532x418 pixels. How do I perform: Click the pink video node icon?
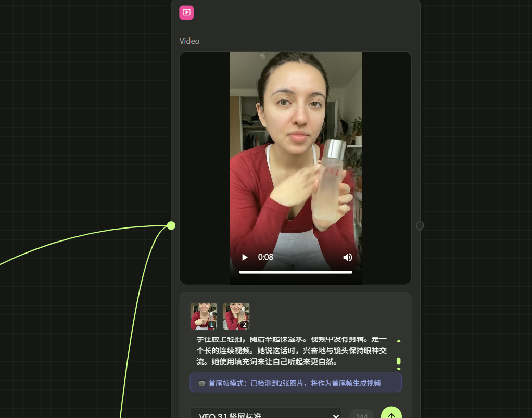186,12
